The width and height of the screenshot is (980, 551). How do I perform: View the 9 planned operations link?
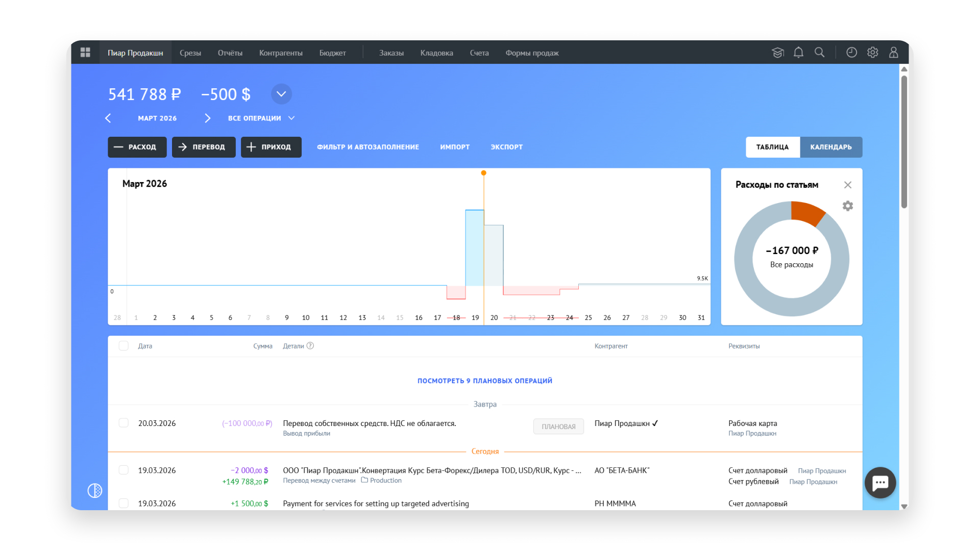[484, 381]
